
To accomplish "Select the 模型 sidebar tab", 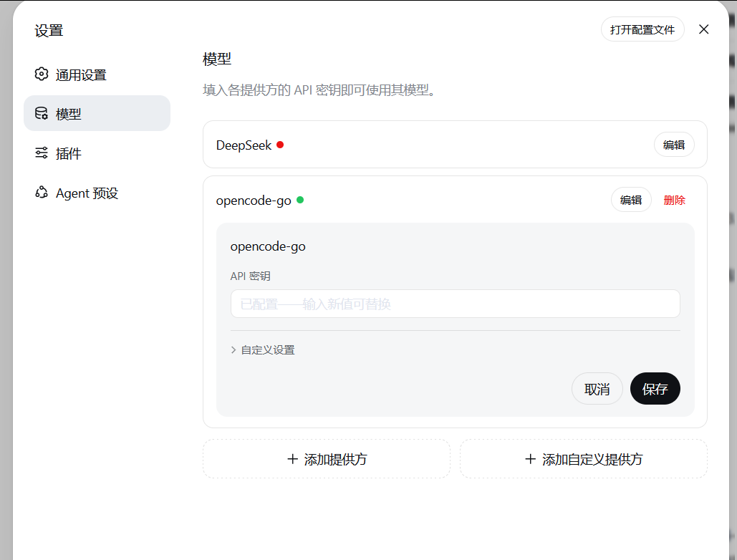I will coord(97,113).
